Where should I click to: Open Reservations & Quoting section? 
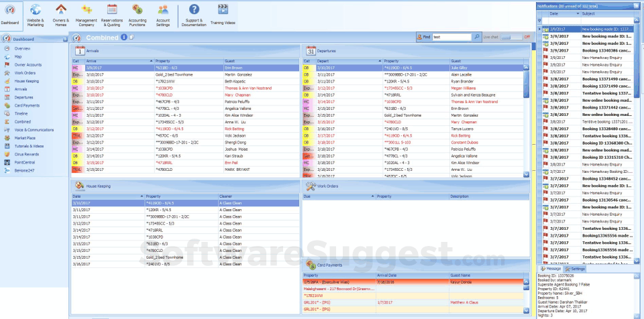[x=112, y=15]
